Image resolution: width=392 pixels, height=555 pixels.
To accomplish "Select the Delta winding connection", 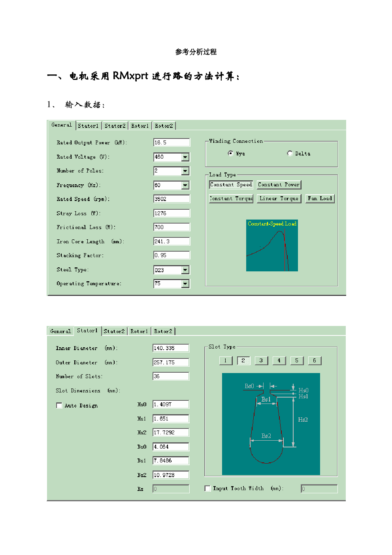I will [x=290, y=153].
